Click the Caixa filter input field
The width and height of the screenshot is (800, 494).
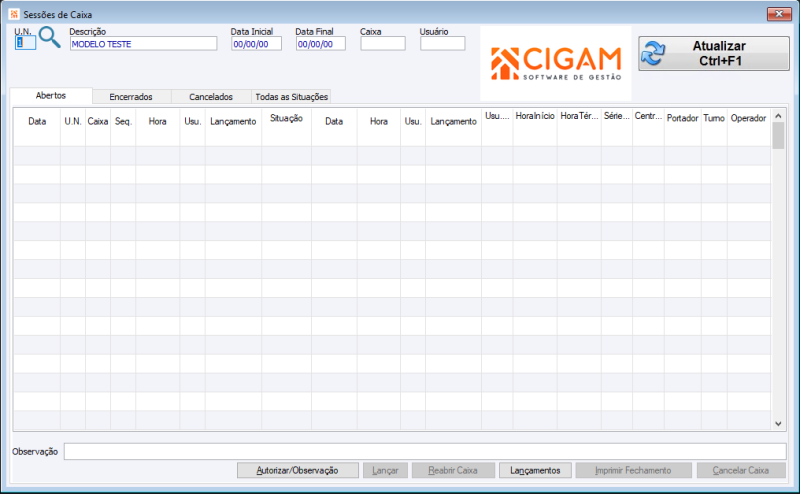(x=383, y=44)
